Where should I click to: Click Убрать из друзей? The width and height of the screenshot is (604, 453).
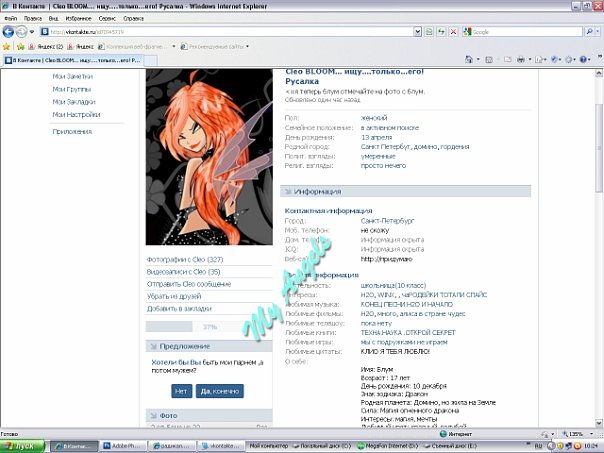(174, 296)
